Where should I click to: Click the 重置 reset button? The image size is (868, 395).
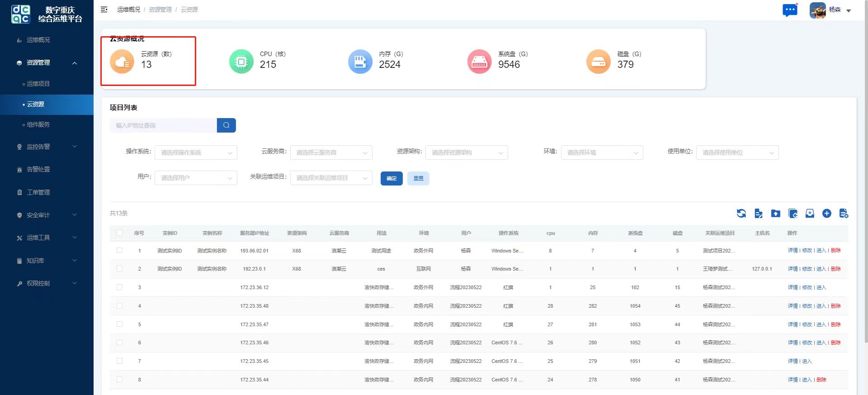[419, 178]
